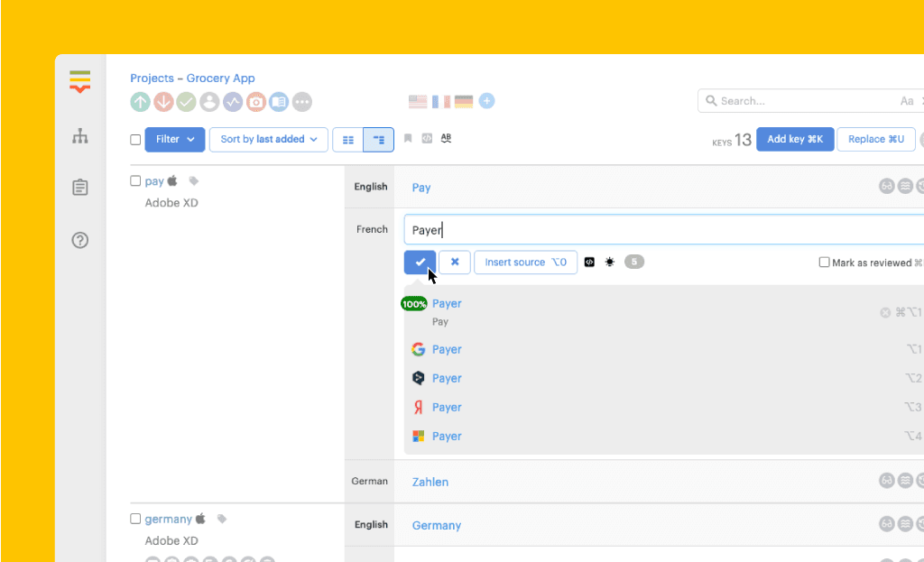Save translation with the blue checkmark button
Image resolution: width=924 pixels, height=562 pixels.
[x=420, y=263]
